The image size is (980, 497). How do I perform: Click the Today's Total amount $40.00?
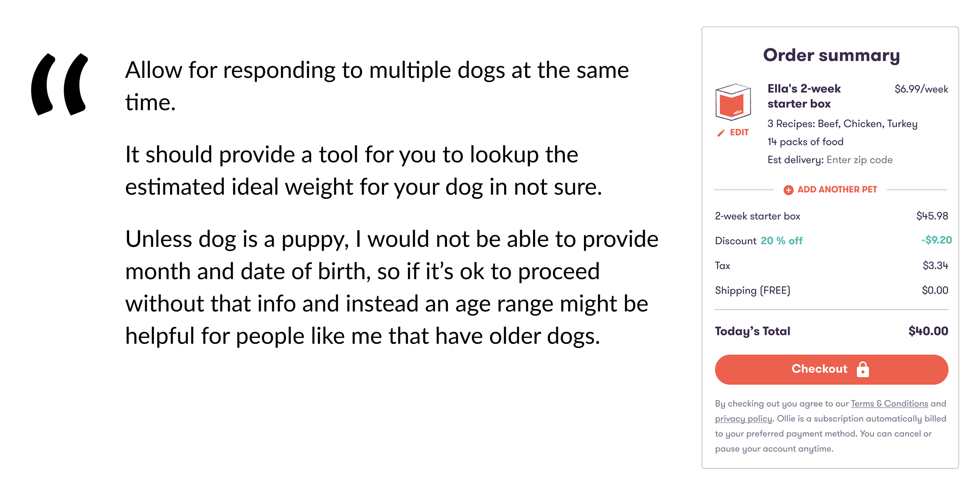(x=928, y=331)
